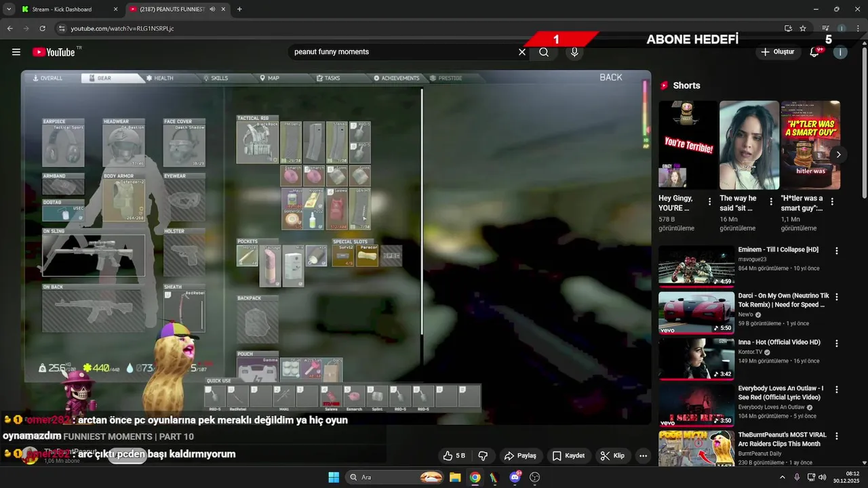Start voice search with the microphone icon

point(574,52)
